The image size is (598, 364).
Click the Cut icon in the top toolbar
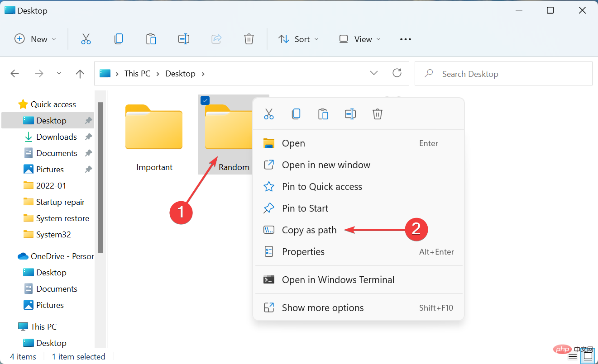(x=86, y=39)
